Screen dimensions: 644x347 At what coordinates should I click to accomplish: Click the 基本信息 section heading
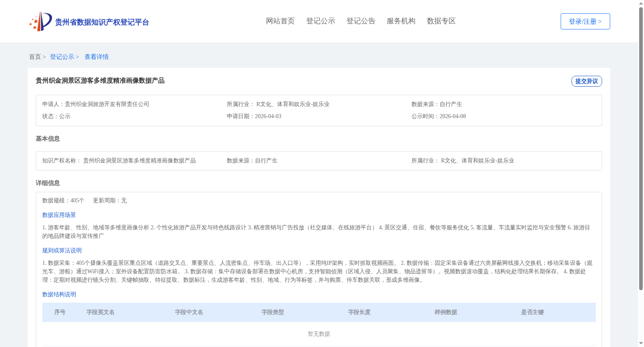pos(47,139)
